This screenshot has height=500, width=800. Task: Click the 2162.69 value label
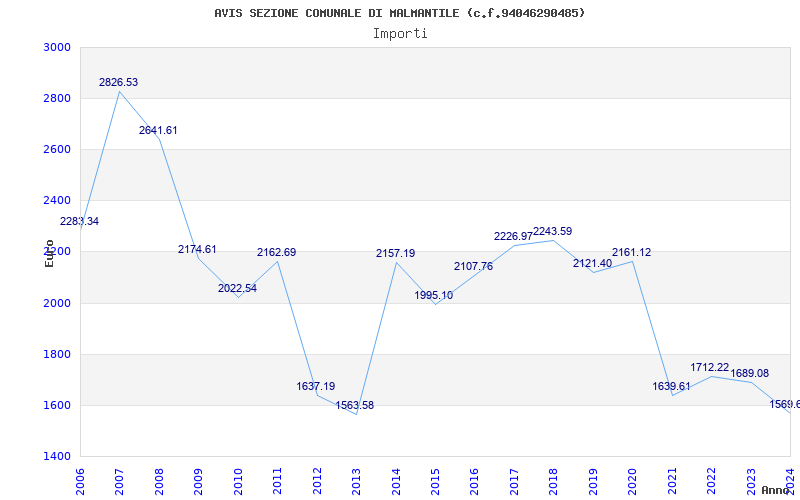coord(277,252)
